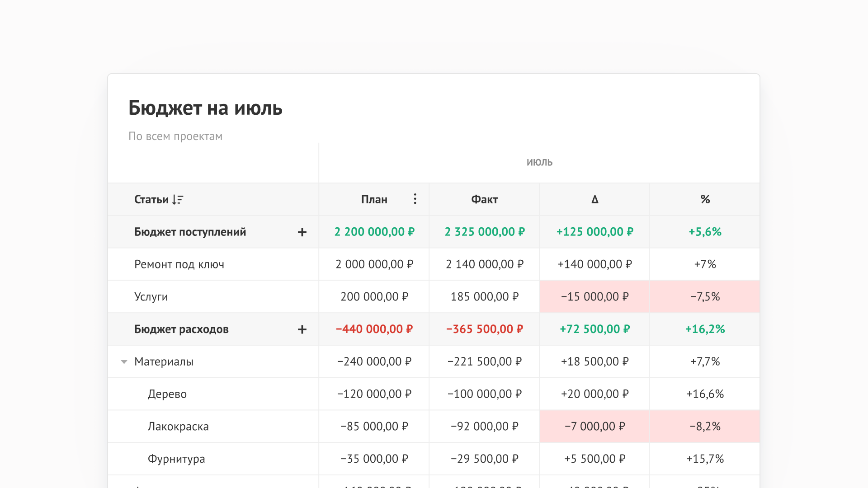Click fact value −365 500,00 ₽
868x488 pixels.
(x=485, y=329)
